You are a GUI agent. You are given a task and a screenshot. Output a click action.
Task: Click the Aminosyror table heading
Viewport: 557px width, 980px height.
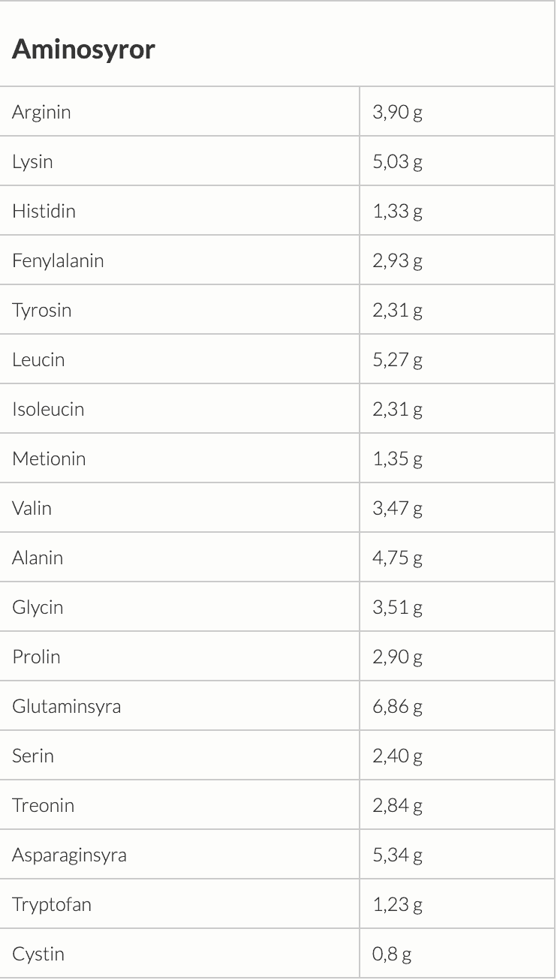83,50
